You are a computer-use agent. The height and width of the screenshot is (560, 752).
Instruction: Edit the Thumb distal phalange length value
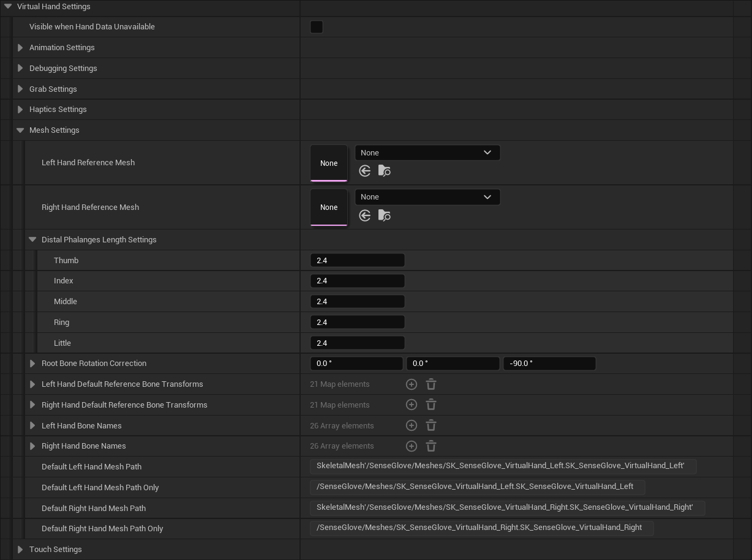358,260
